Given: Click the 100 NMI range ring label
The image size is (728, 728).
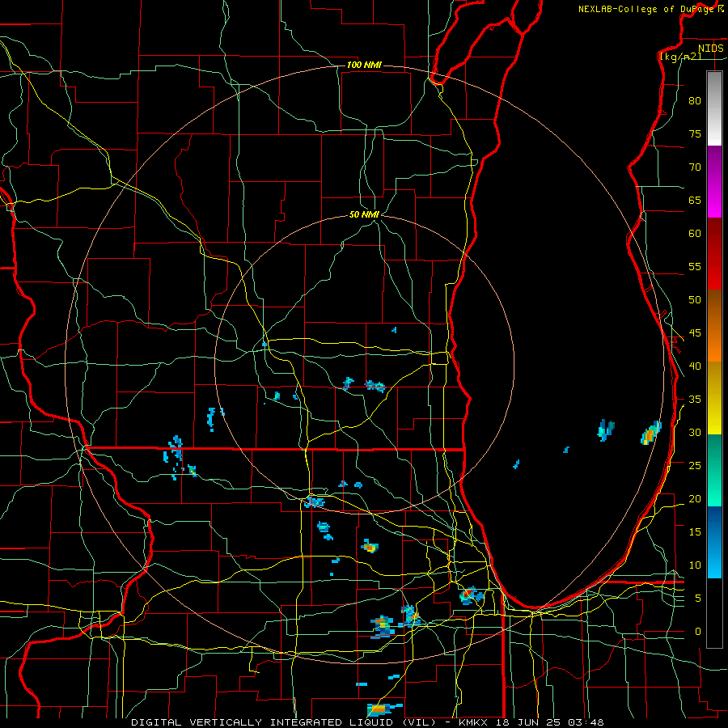Looking at the screenshot, I should (364, 65).
